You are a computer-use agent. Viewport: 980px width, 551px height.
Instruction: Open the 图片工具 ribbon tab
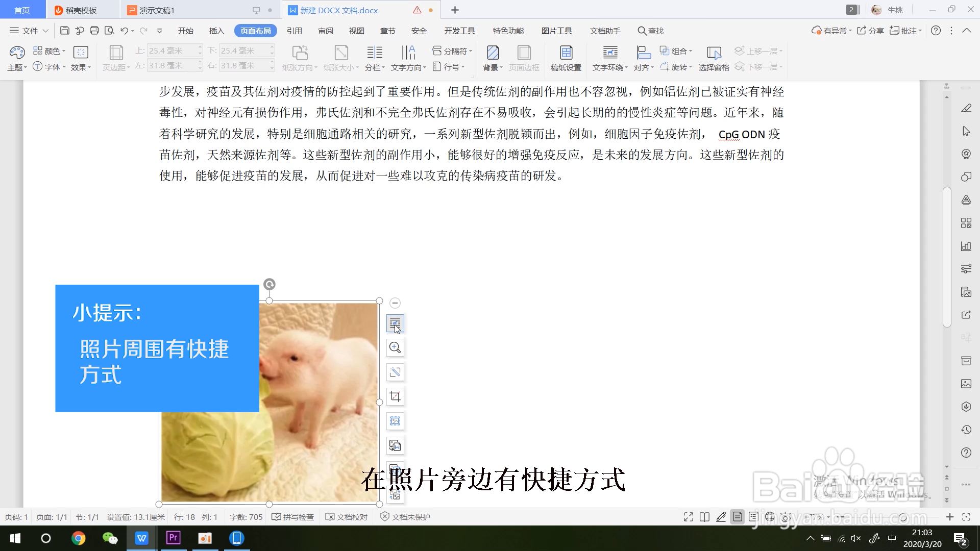pos(556,31)
